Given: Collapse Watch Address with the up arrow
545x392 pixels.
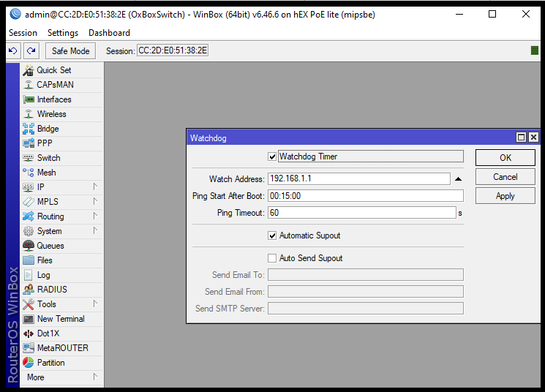Looking at the screenshot, I should point(458,179).
